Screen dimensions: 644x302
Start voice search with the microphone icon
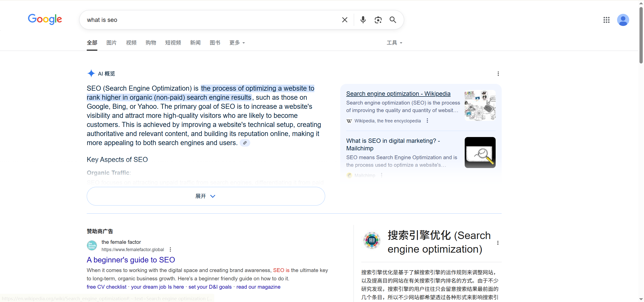(363, 20)
